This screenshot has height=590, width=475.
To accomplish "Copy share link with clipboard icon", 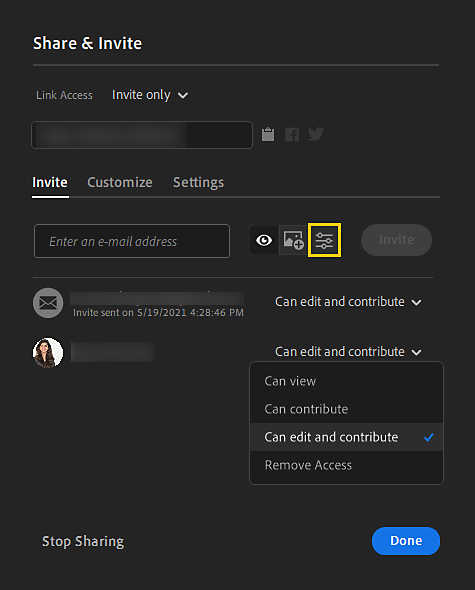I will click(x=268, y=134).
